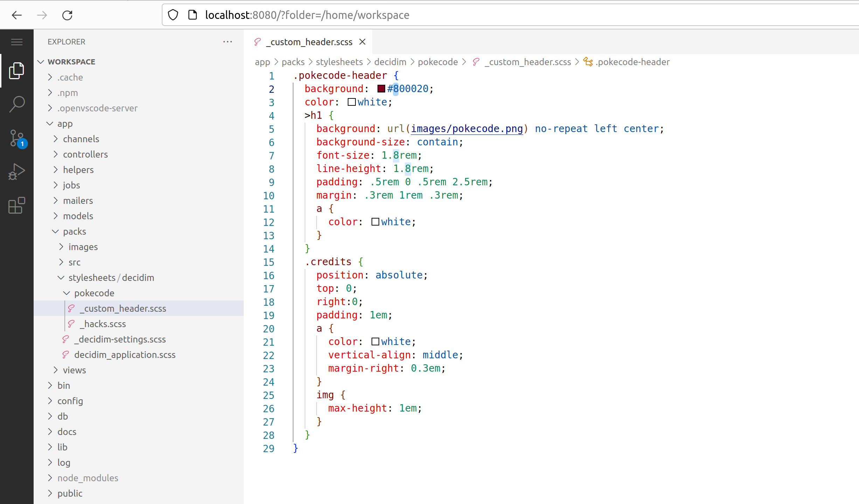Reload the browser page
Image resolution: width=859 pixels, height=504 pixels.
pyautogui.click(x=67, y=15)
